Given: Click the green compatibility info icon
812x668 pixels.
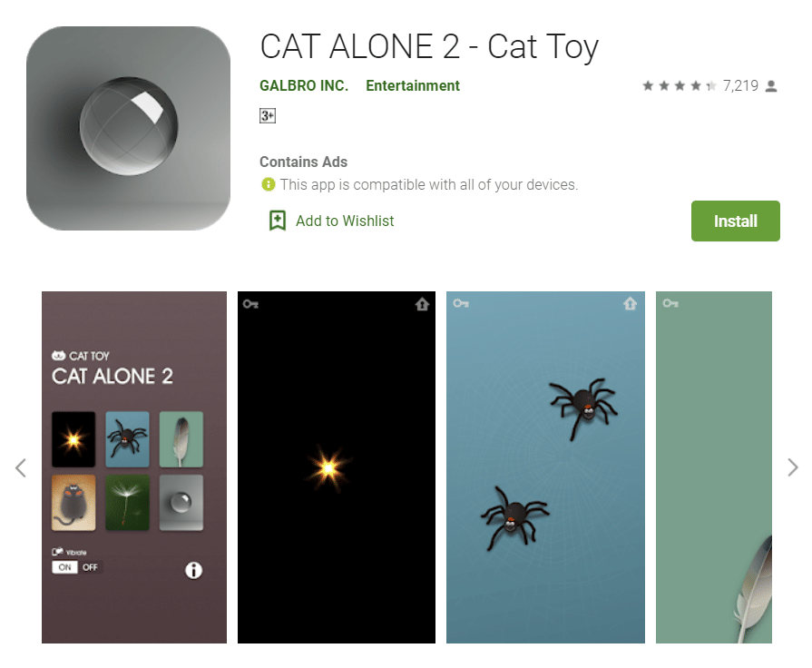Looking at the screenshot, I should click(x=269, y=184).
